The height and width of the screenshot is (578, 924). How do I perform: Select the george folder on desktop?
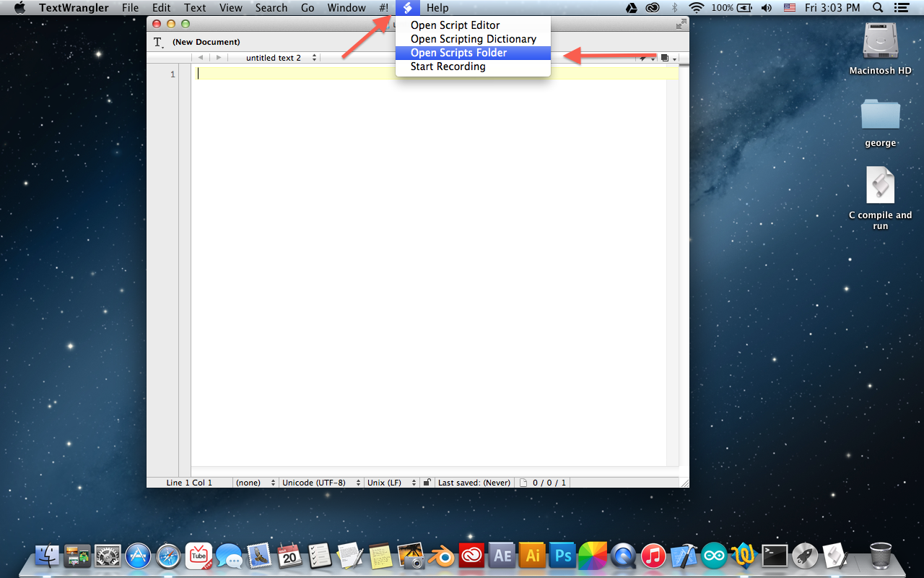[x=881, y=123]
